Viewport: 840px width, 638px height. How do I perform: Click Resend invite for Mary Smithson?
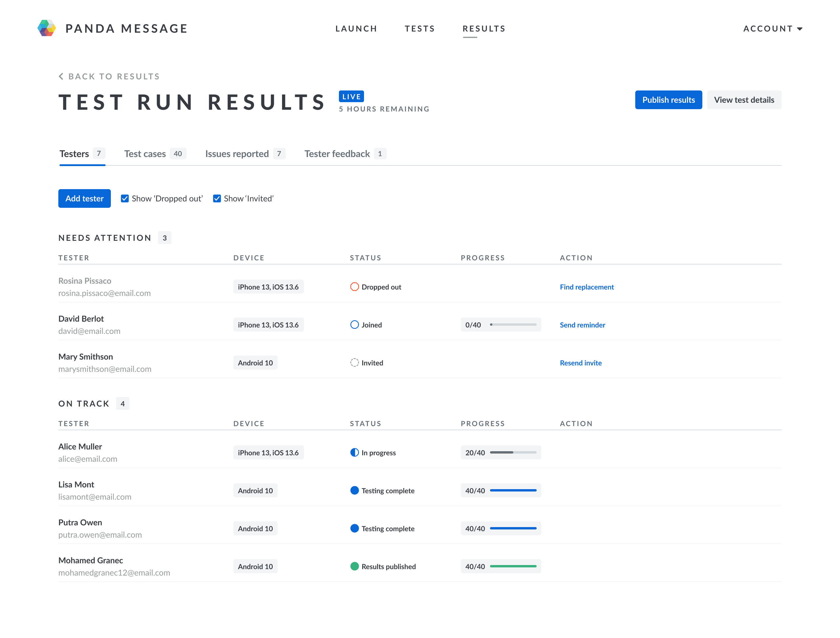[x=581, y=363]
